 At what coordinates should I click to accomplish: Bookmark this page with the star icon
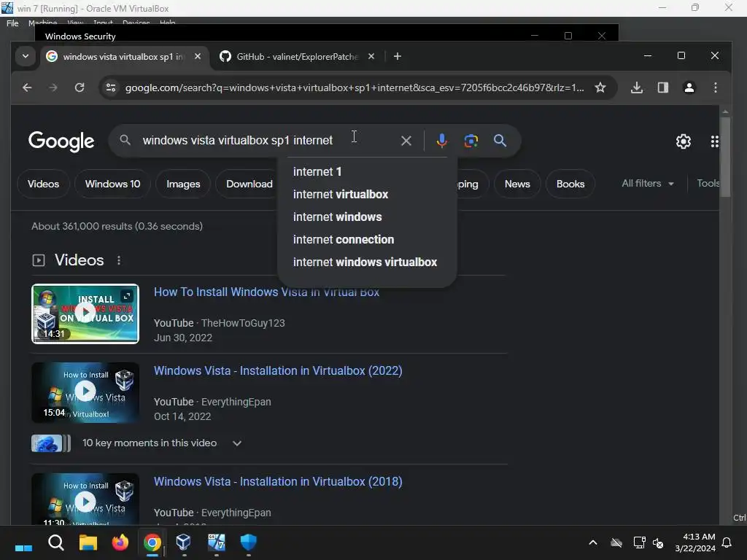pyautogui.click(x=600, y=87)
